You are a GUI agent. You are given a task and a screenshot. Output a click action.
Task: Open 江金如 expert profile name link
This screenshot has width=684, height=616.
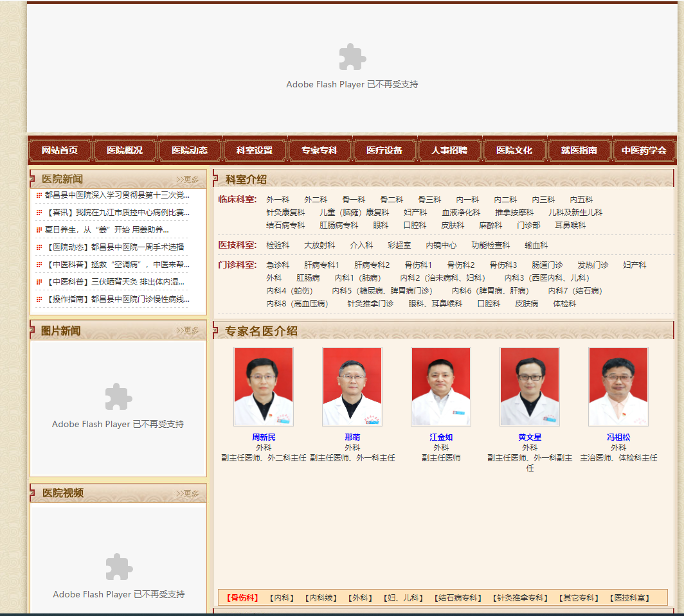coord(441,437)
